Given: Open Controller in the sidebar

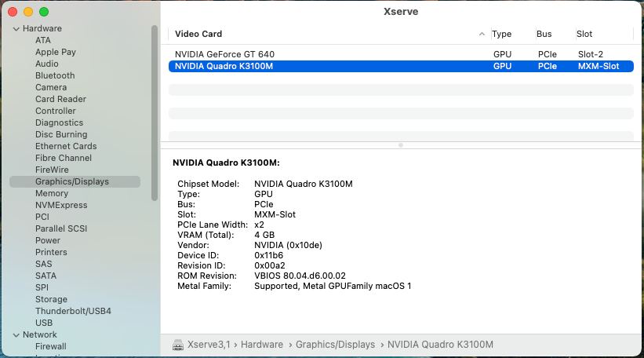Looking at the screenshot, I should pyautogui.click(x=56, y=111).
